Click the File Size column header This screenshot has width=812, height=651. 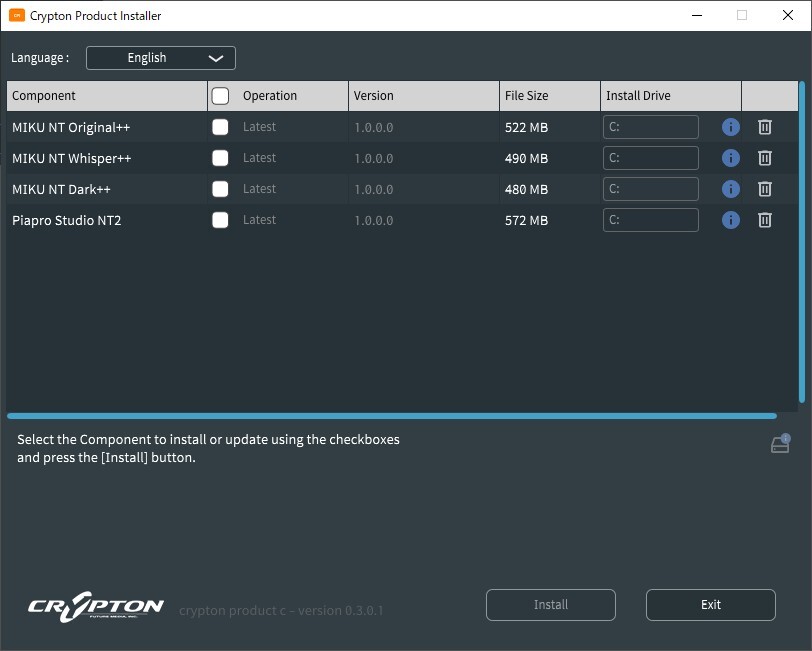pos(549,96)
